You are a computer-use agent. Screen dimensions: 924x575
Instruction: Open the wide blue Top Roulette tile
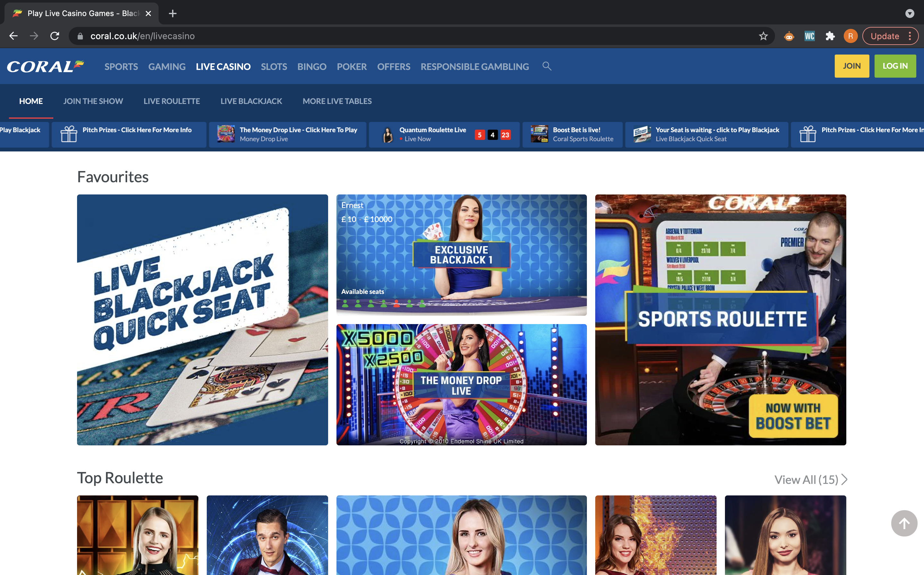[461, 535]
